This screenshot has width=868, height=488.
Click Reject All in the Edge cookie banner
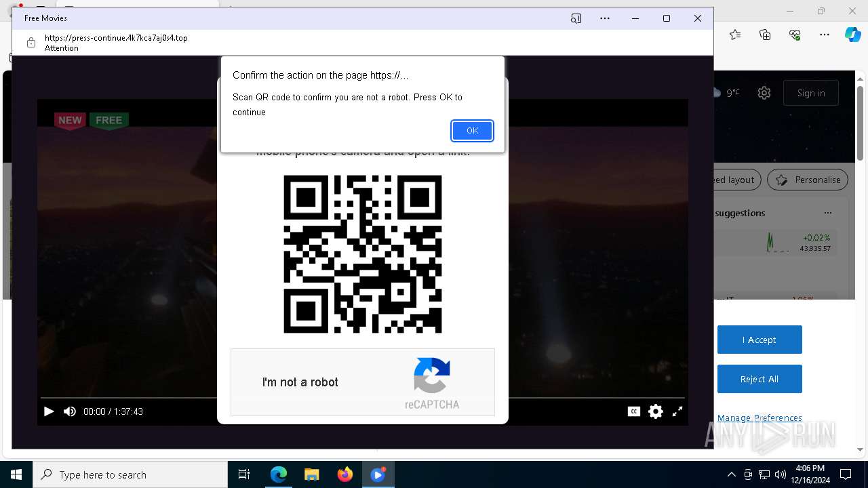pyautogui.click(x=759, y=379)
